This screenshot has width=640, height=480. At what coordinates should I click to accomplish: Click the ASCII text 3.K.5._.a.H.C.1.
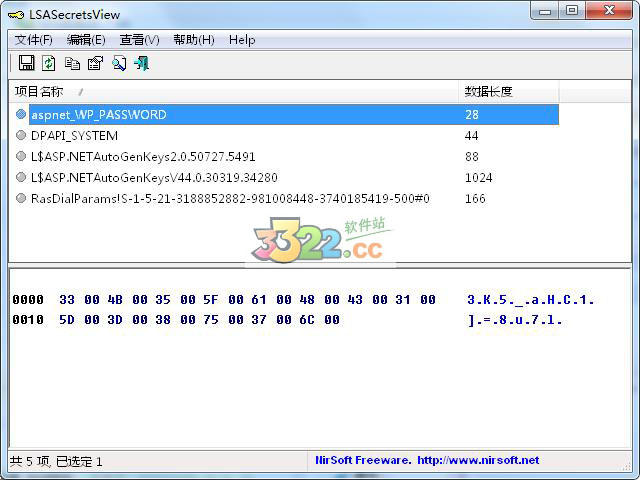click(x=531, y=300)
